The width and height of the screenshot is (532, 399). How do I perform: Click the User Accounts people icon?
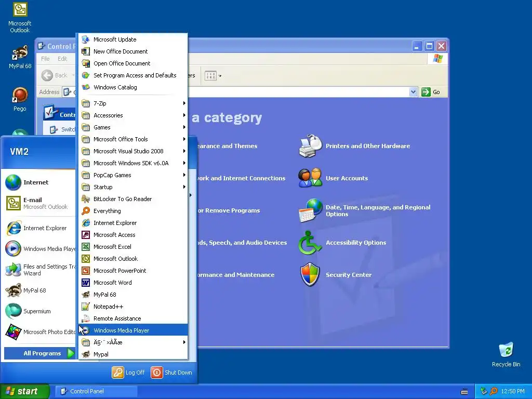point(310,178)
